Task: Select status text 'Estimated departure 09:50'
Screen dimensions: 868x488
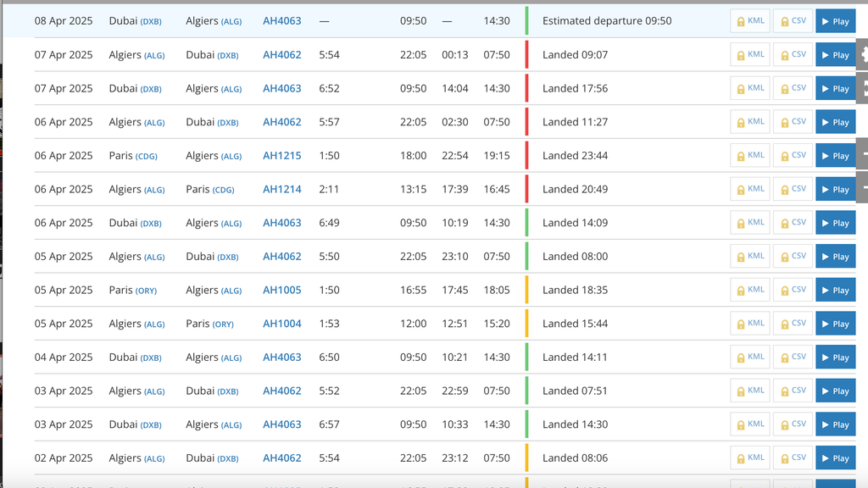Action: pos(607,21)
